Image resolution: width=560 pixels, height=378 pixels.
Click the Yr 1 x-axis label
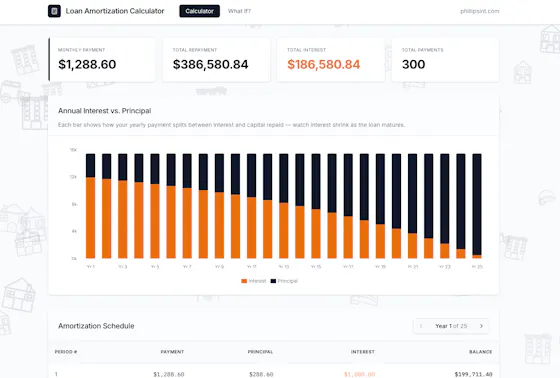(91, 267)
